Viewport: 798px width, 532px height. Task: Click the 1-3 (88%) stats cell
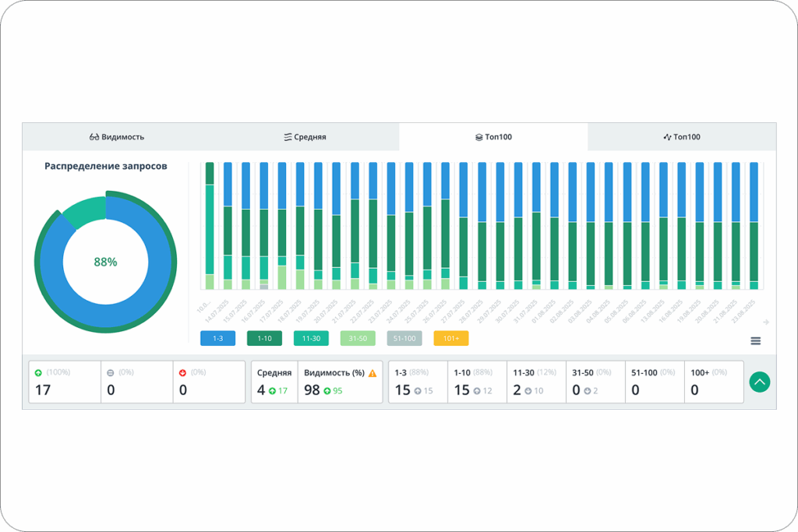pos(418,382)
